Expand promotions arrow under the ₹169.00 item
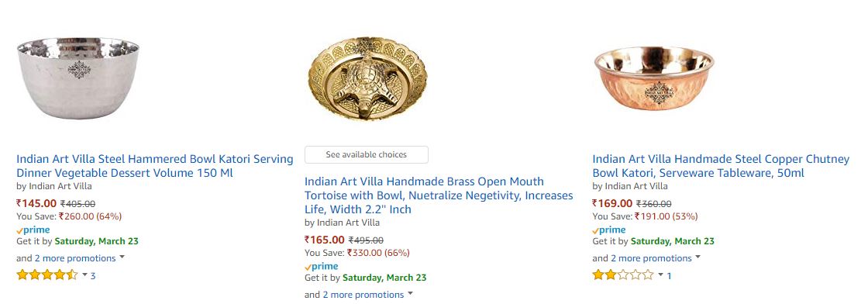 (698, 257)
